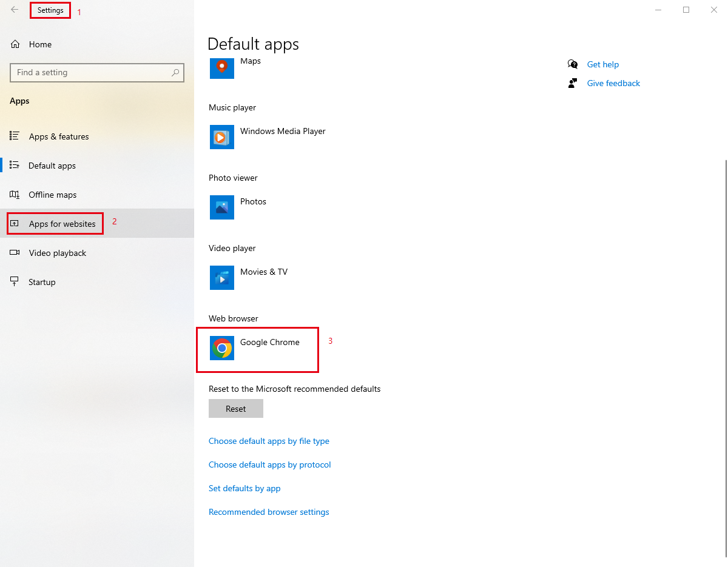The height and width of the screenshot is (567, 728).
Task: Open Apps for websites section
Action: pos(62,224)
